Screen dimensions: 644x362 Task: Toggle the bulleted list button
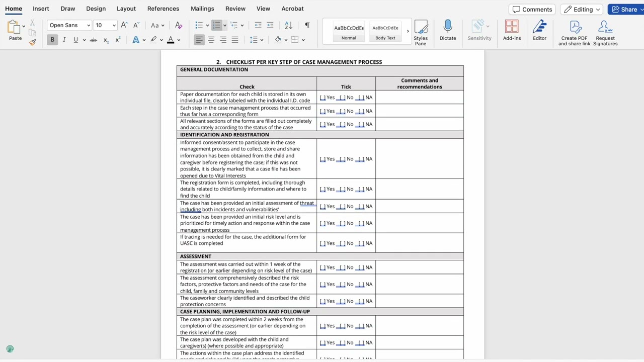(x=199, y=25)
